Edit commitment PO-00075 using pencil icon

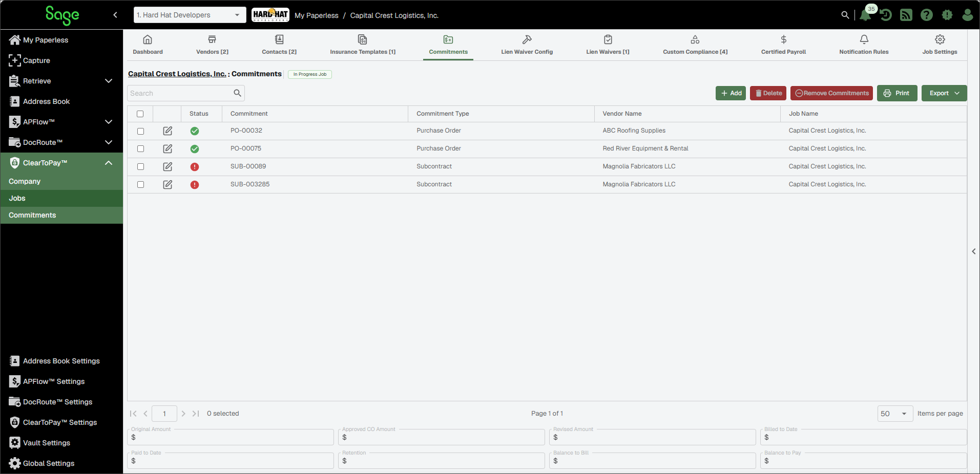tap(168, 149)
